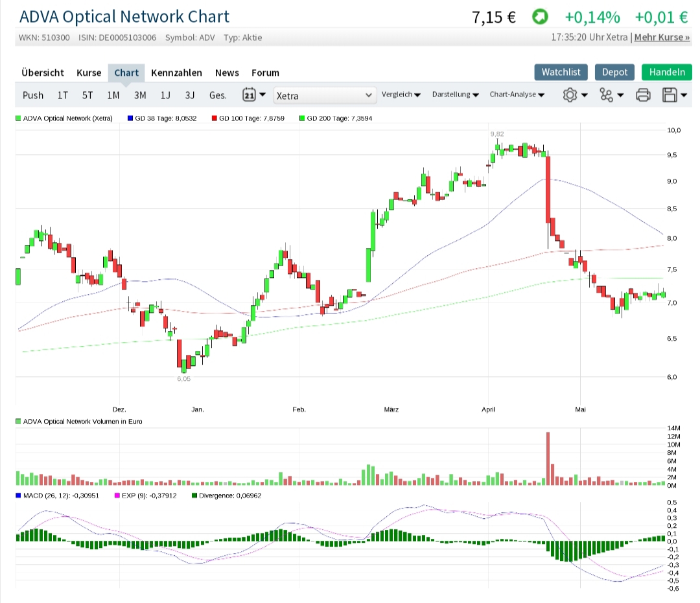This screenshot has width=700, height=603.
Task: Select the Push time range
Action: point(33,95)
